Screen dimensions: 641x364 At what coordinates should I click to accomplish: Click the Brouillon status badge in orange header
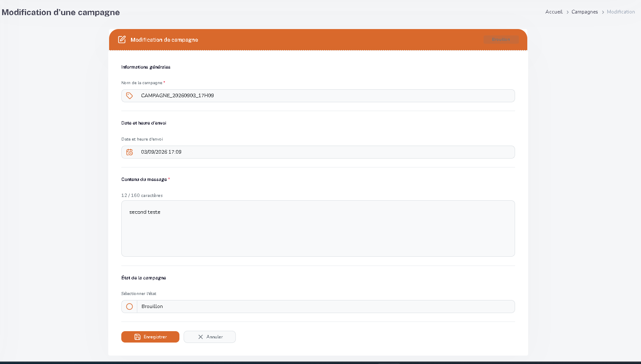point(501,40)
